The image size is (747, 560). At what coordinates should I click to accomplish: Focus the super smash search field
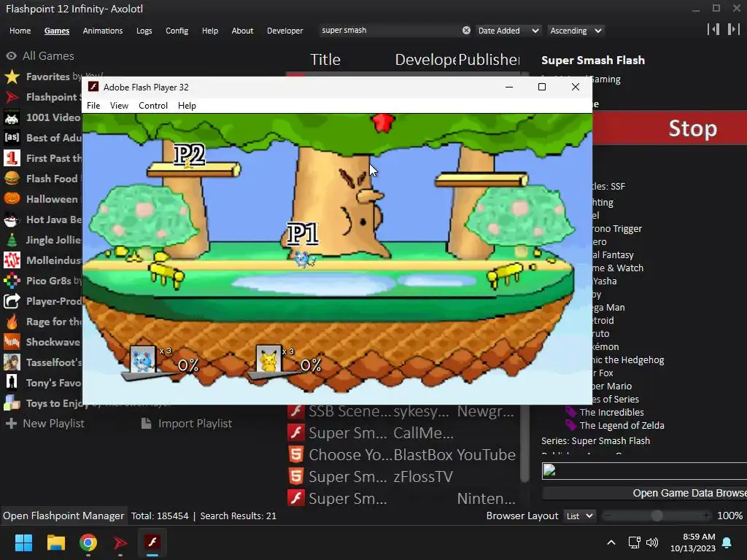click(390, 31)
